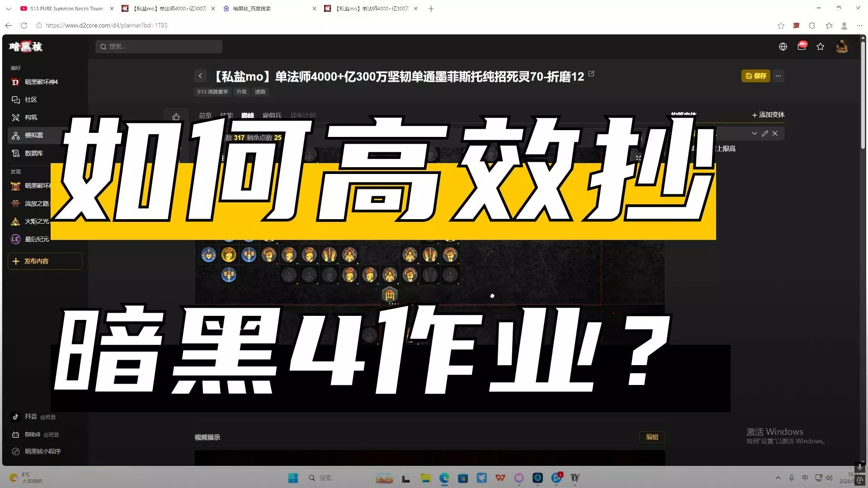
Task: Click the gate node icon on paragon board
Action: point(390,295)
